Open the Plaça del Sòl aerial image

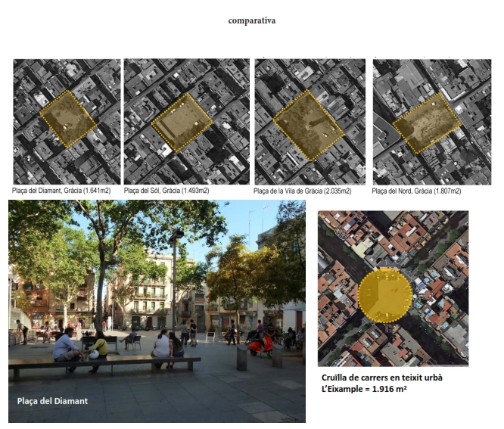tap(186, 122)
